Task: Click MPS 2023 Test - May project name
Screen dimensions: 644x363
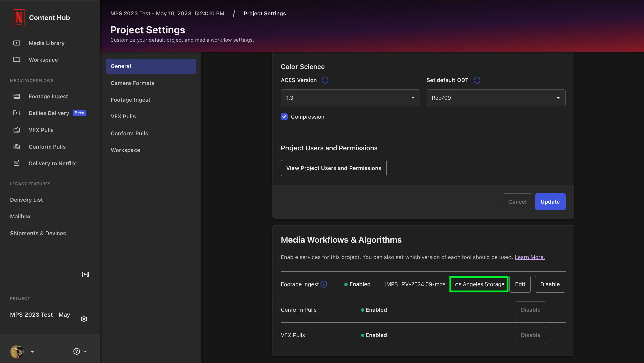Action: point(40,315)
